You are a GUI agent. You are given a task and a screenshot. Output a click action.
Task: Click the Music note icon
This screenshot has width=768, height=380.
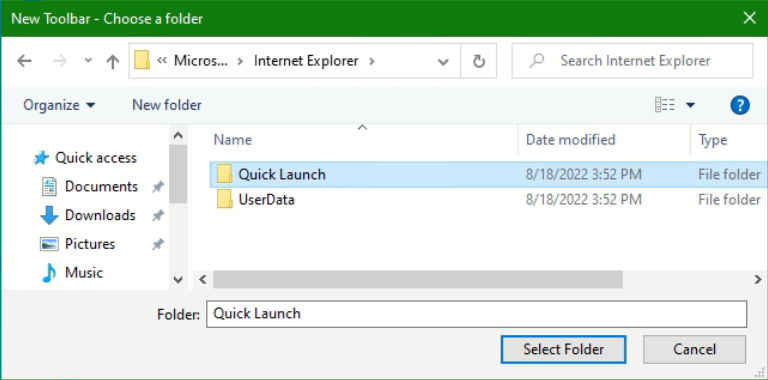pos(48,273)
